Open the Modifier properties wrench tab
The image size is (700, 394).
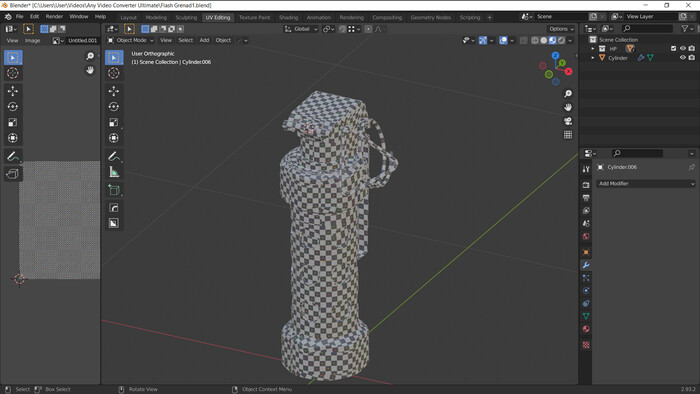coord(586,265)
